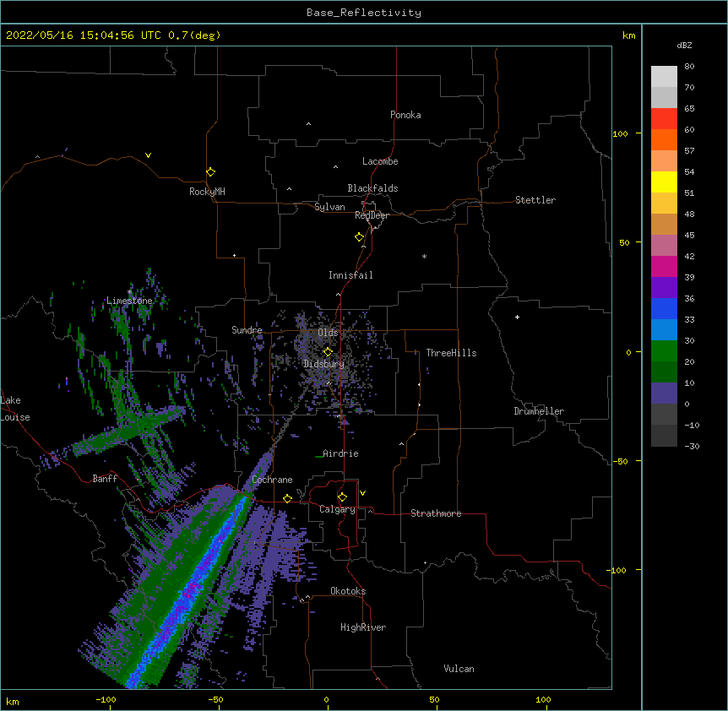Click the ThreeHills city label
Viewport: 728px width, 711px height.
pyautogui.click(x=451, y=353)
